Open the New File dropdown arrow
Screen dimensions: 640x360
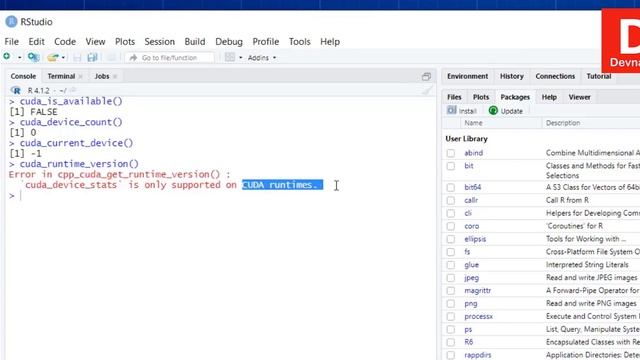pos(19,58)
